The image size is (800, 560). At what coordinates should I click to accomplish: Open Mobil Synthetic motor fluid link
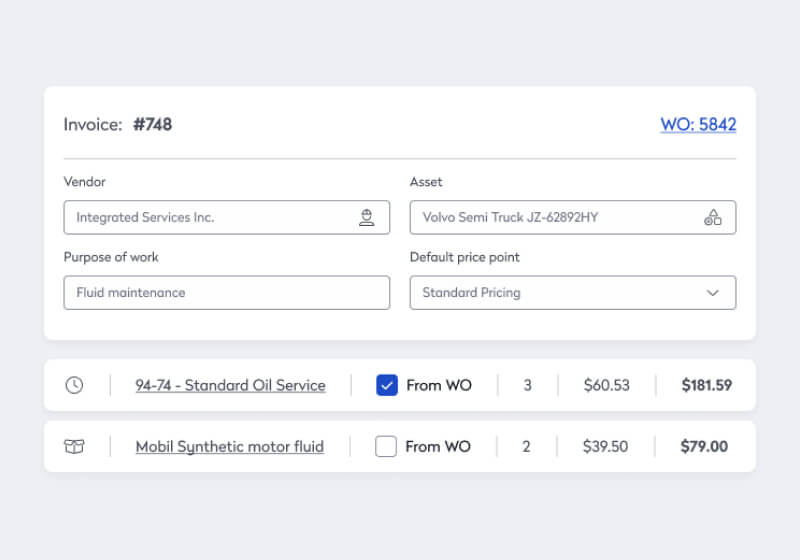coord(229,447)
